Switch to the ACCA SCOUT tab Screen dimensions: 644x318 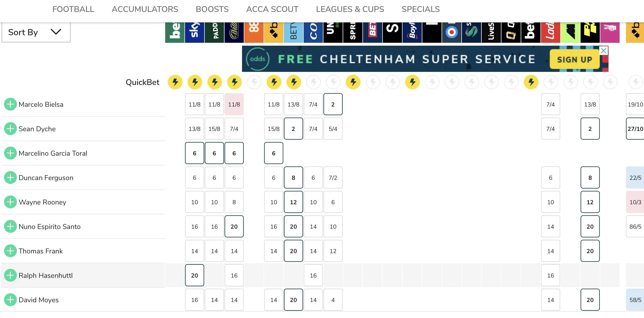tap(272, 9)
